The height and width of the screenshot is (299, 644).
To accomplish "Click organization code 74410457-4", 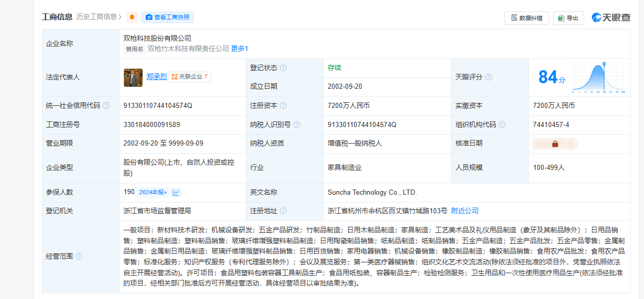I will click(551, 124).
